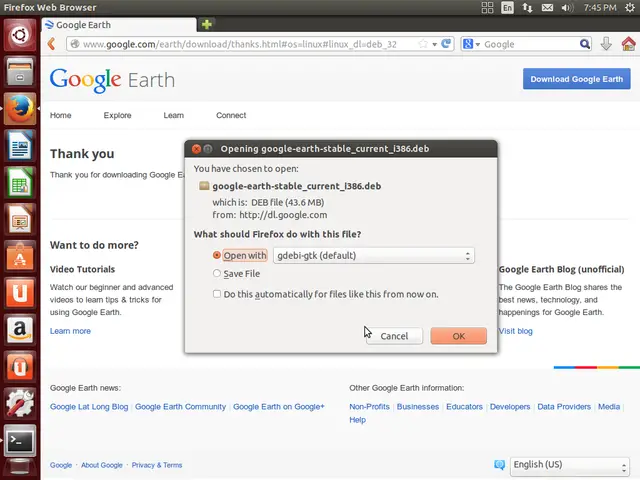Open the Ubuntu One launcher icon
The height and width of the screenshot is (480, 640).
point(20,293)
